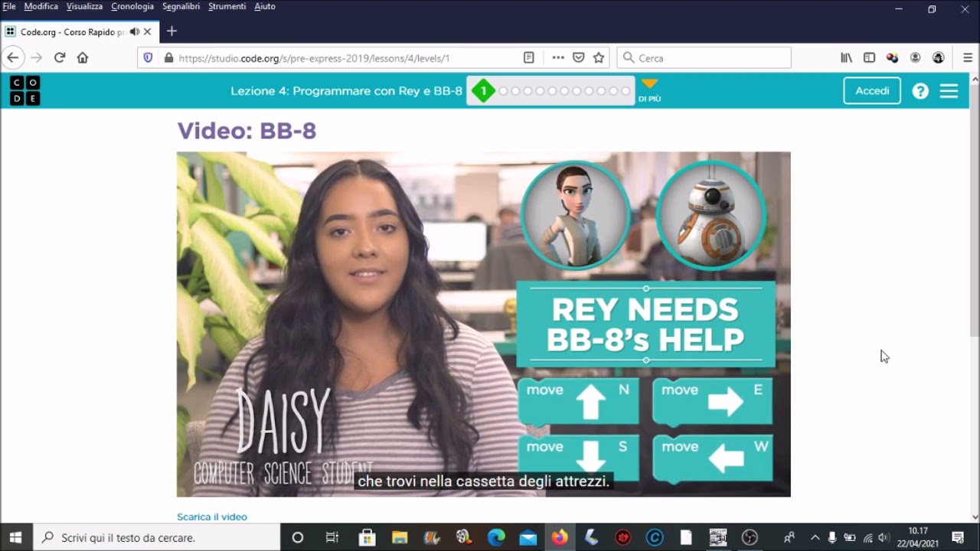
Task: Open Microsoft Edge from taskbar
Action: 496,537
